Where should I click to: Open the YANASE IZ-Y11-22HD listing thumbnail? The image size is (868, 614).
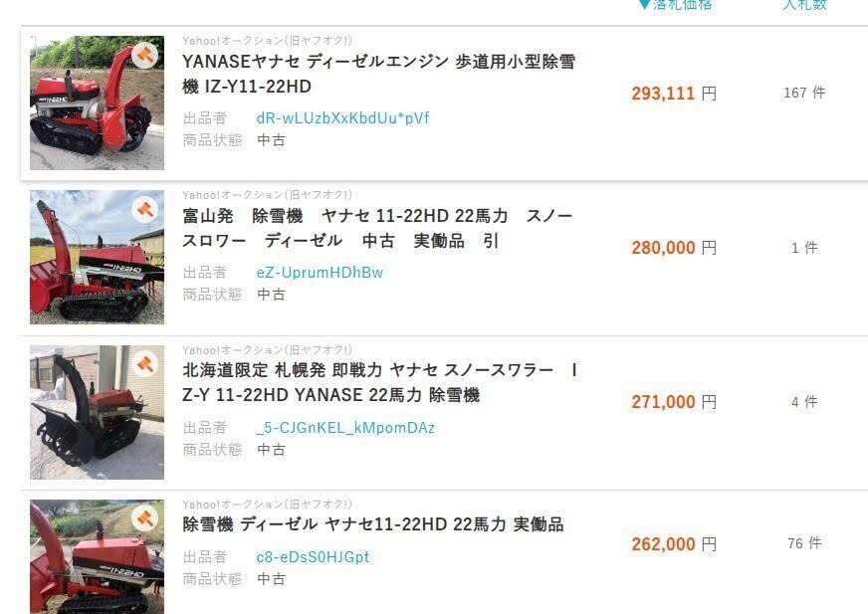pyautogui.click(x=97, y=102)
